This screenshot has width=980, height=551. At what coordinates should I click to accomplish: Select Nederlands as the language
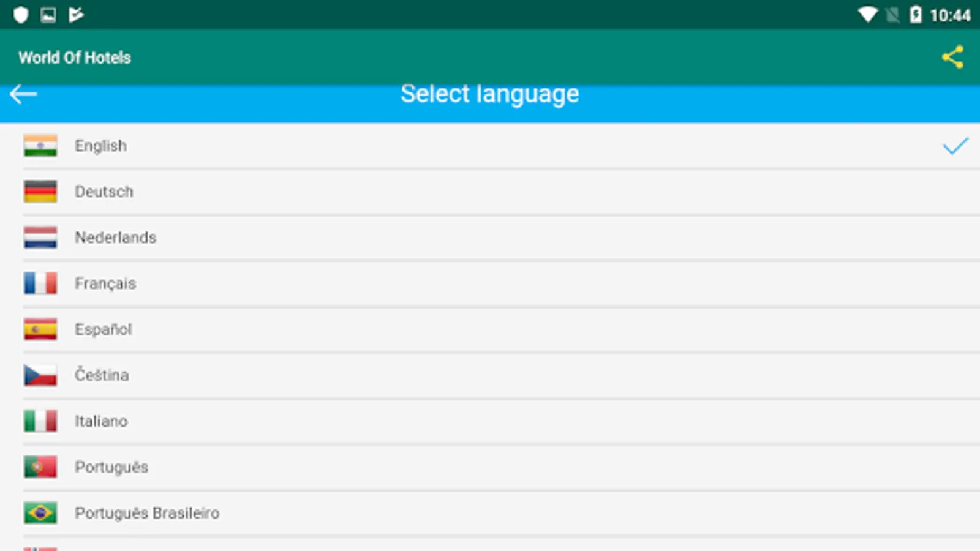(116, 238)
